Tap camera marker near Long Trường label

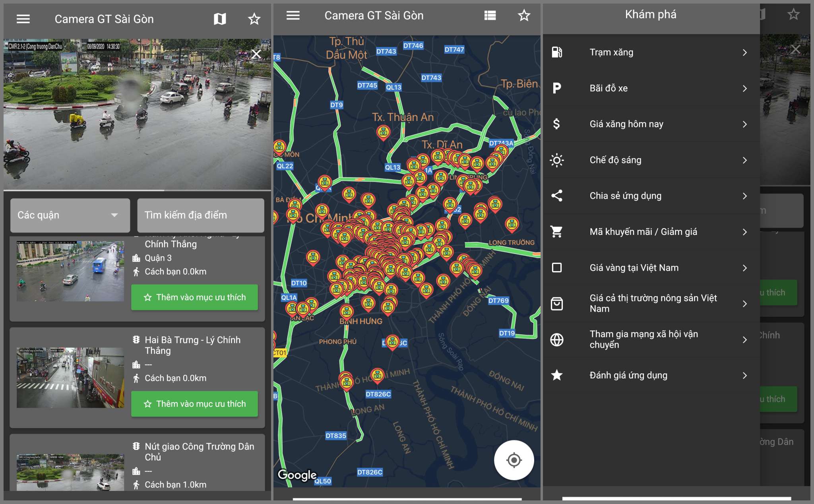(x=512, y=225)
